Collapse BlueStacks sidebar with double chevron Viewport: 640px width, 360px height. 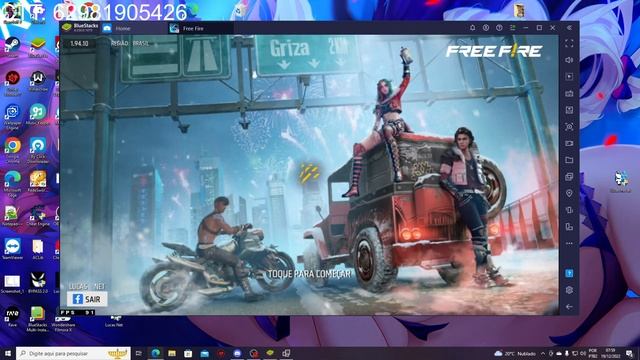click(x=569, y=28)
